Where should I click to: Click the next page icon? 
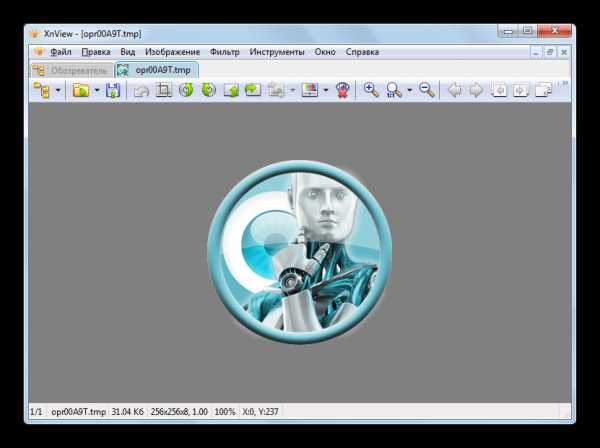coord(521,90)
